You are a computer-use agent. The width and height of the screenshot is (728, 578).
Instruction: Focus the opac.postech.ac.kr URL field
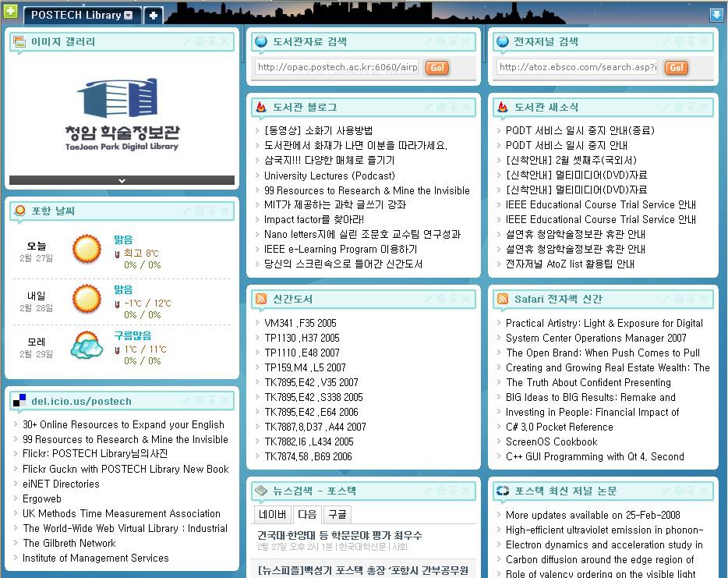(337, 67)
